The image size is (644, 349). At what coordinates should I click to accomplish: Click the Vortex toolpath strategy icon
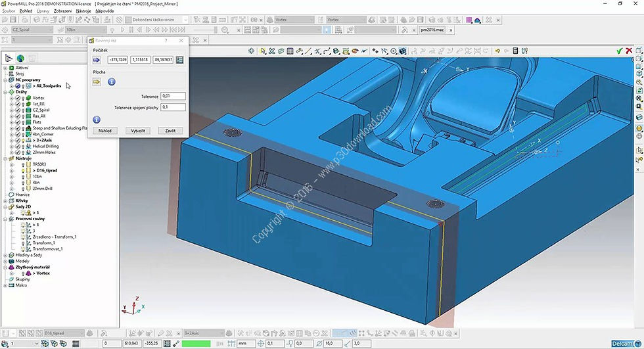click(28, 98)
